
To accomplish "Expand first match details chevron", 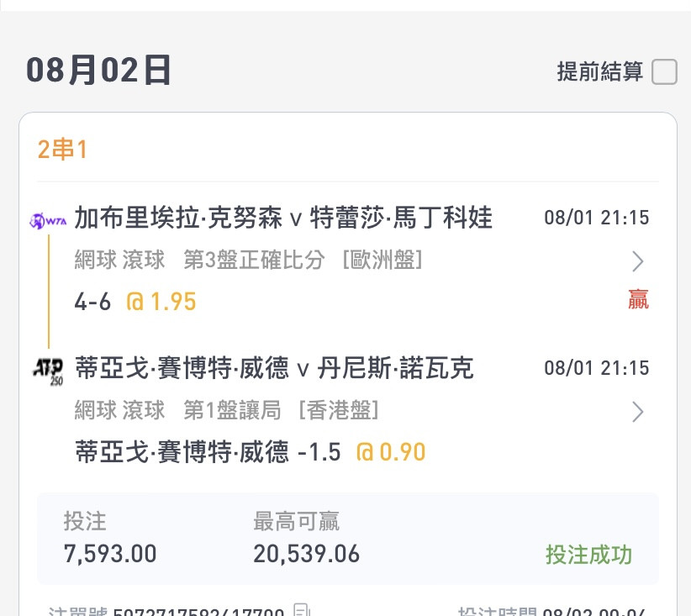I will [638, 261].
